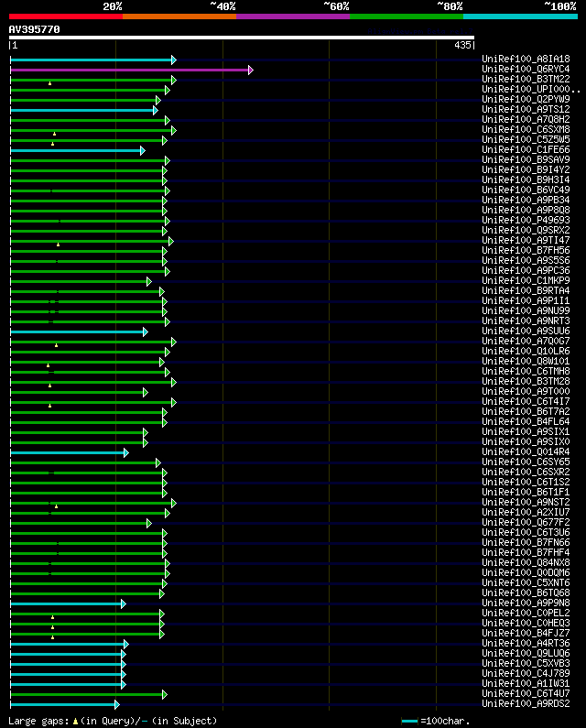Click the arrowhead ending the C1MKP9 alignment
The width and height of the screenshot is (586, 728).
point(148,281)
